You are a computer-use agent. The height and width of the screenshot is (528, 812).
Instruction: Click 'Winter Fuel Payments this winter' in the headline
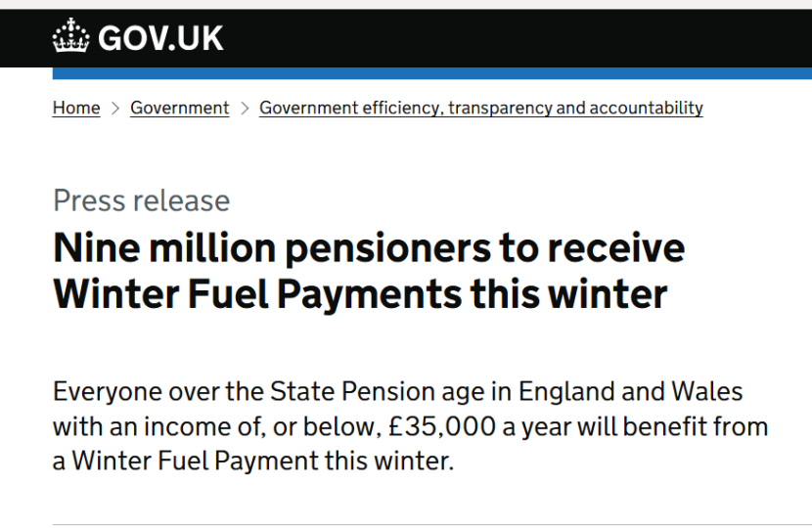point(360,293)
